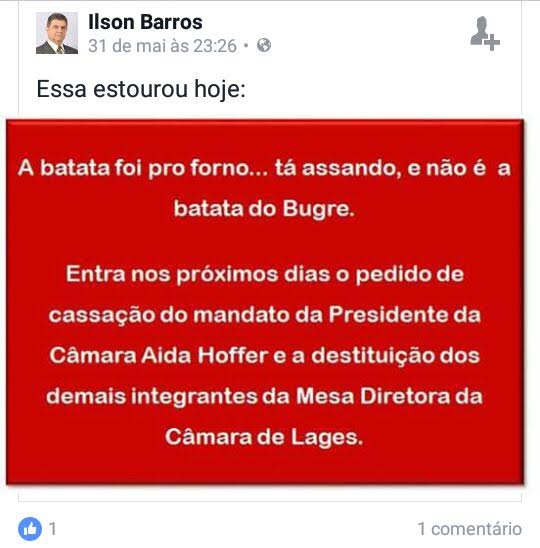Open the red announcement image
The image size is (540, 548).
pos(265,302)
